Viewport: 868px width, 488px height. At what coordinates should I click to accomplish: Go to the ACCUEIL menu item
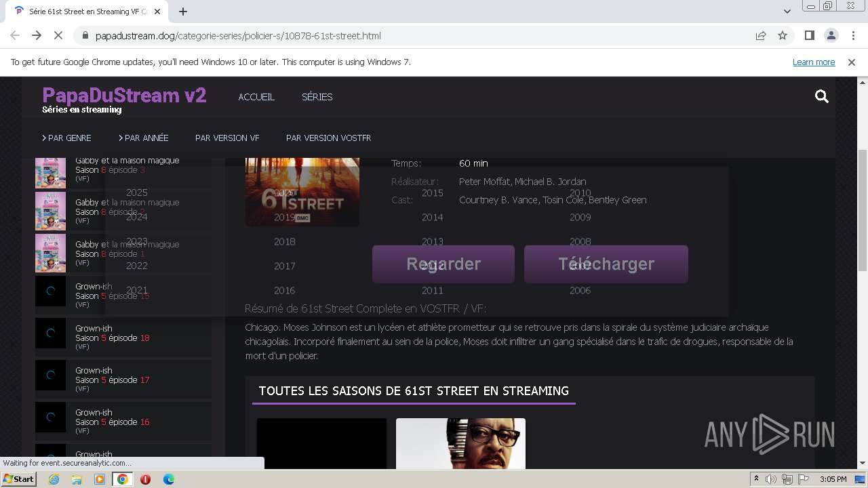[x=256, y=97]
